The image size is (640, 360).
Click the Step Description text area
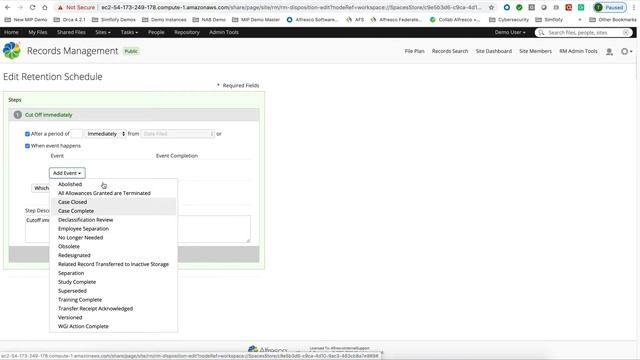point(138,229)
